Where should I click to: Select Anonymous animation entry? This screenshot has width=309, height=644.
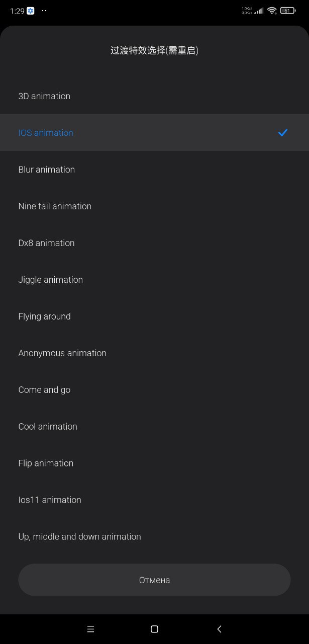coord(154,353)
